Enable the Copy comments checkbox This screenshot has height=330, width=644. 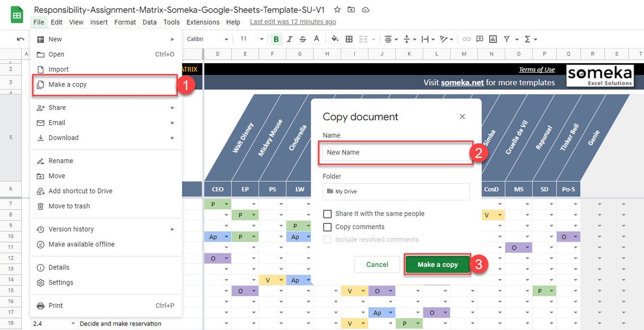pos(327,226)
